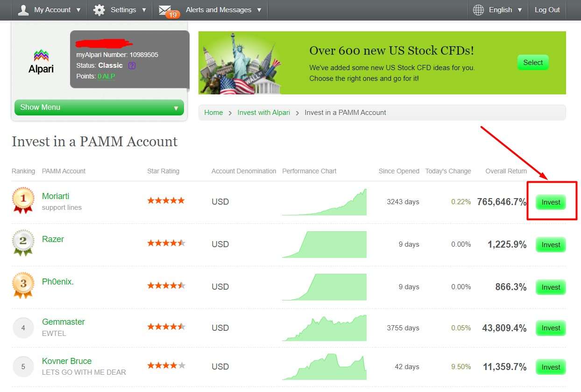Open the English language dropdown
The width and height of the screenshot is (581, 392).
click(x=498, y=10)
